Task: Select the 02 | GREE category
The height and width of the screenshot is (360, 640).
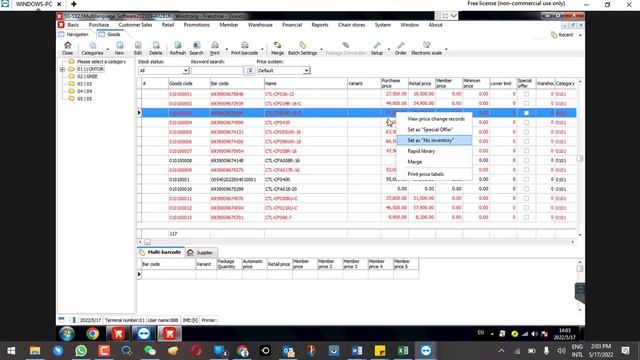Action: [x=87, y=77]
